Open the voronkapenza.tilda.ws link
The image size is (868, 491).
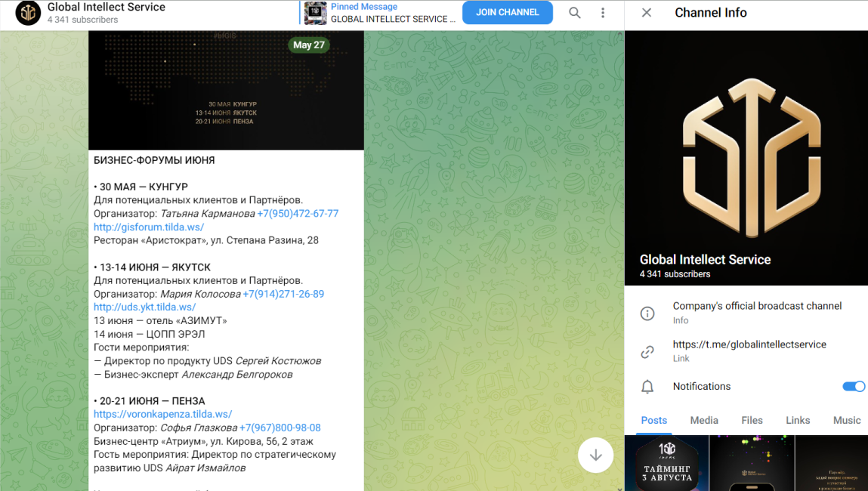(x=162, y=414)
